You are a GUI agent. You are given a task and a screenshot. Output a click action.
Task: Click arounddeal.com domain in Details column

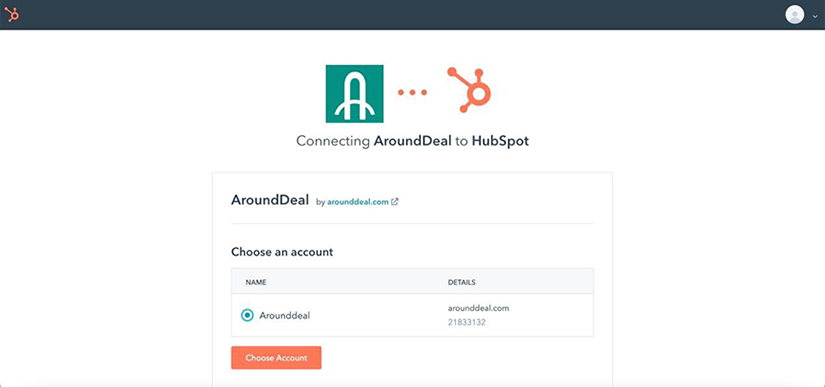(x=478, y=309)
